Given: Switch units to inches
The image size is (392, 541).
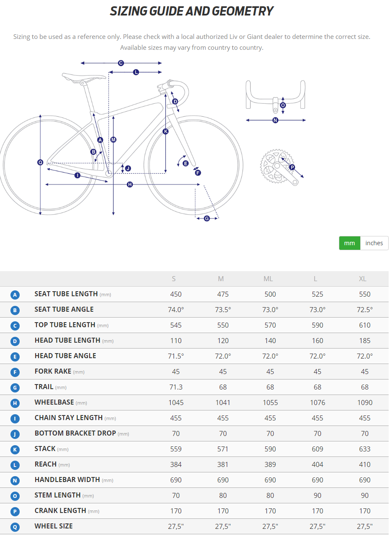Looking at the screenshot, I should click(x=374, y=243).
